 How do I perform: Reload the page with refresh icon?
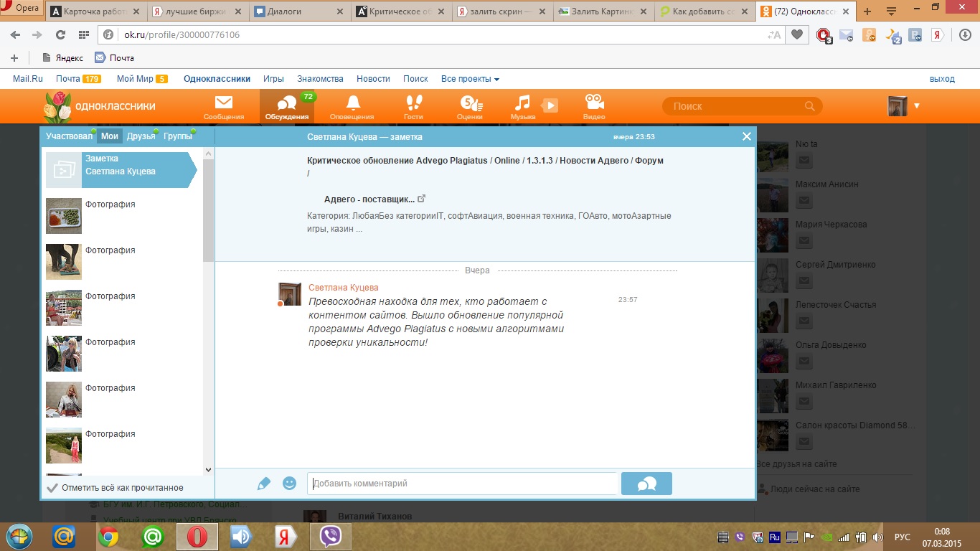point(60,34)
